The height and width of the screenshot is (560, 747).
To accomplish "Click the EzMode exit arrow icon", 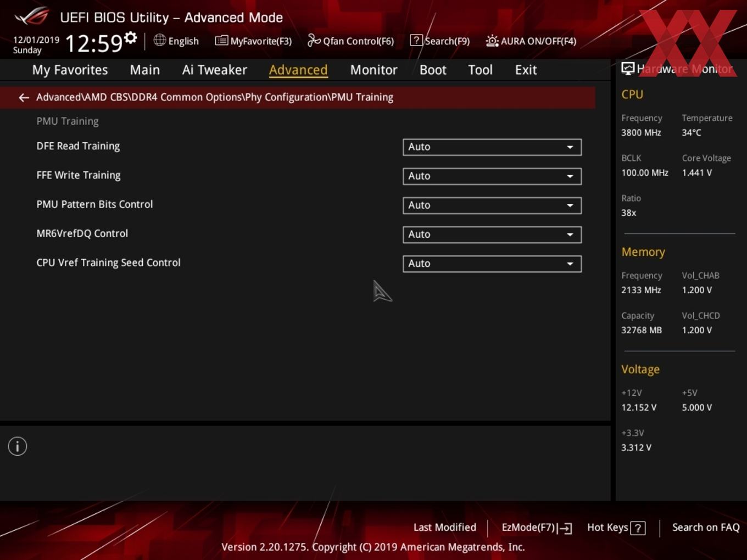I will click(x=565, y=528).
